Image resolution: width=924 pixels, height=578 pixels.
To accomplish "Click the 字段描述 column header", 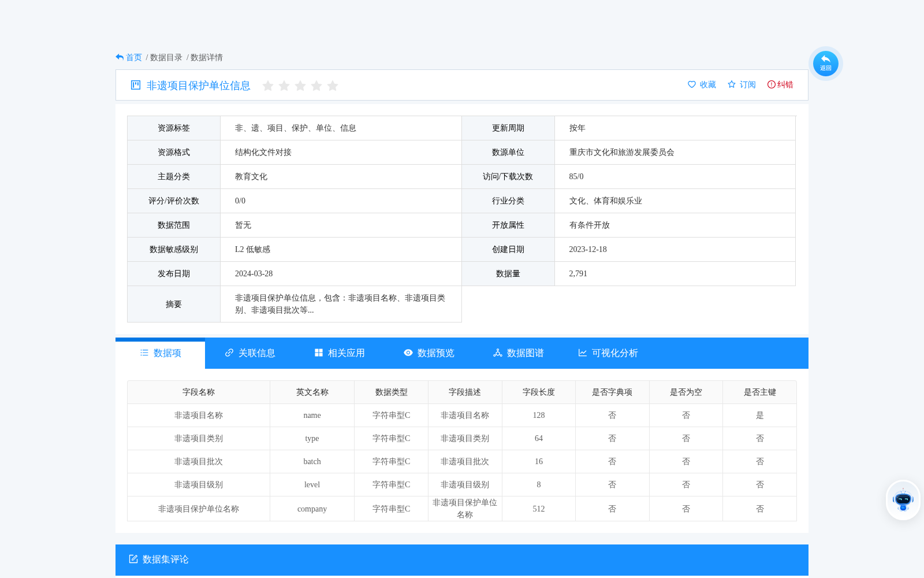I will pyautogui.click(x=465, y=392).
